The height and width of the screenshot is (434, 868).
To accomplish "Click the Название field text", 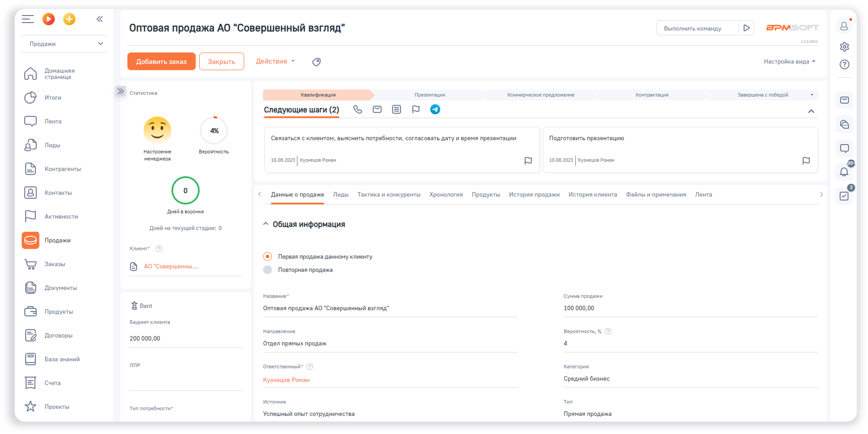I will click(x=326, y=308).
